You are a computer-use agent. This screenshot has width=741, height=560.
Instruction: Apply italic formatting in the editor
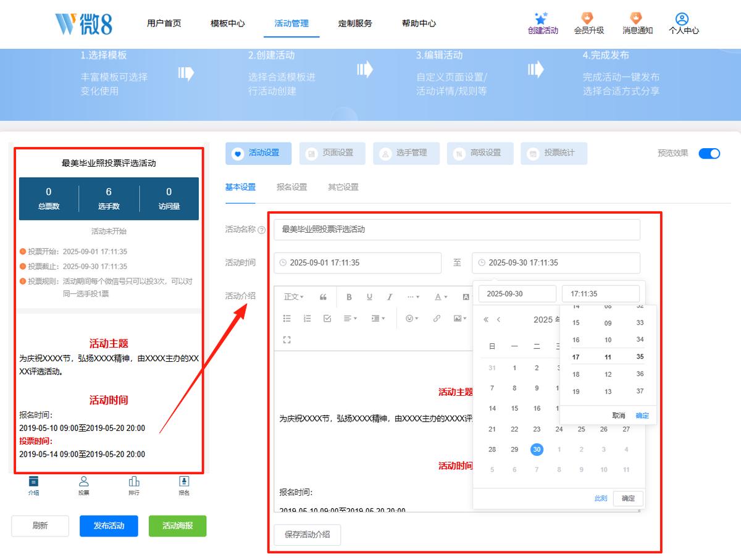tap(390, 297)
